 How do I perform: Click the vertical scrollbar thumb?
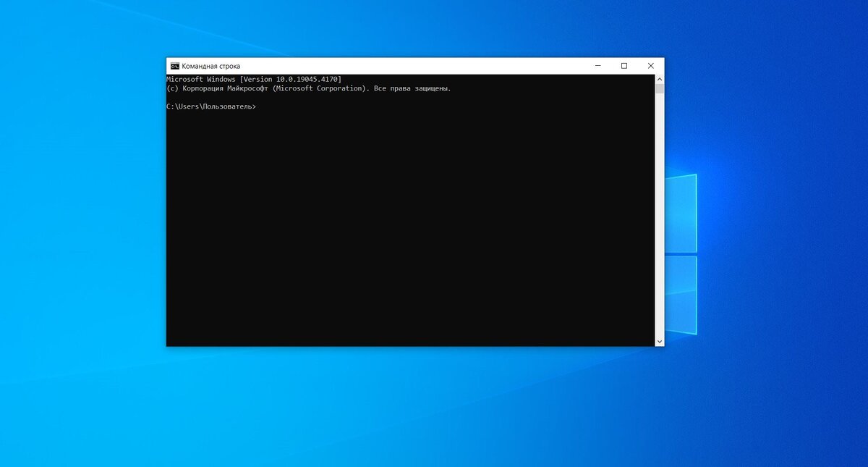(660, 88)
